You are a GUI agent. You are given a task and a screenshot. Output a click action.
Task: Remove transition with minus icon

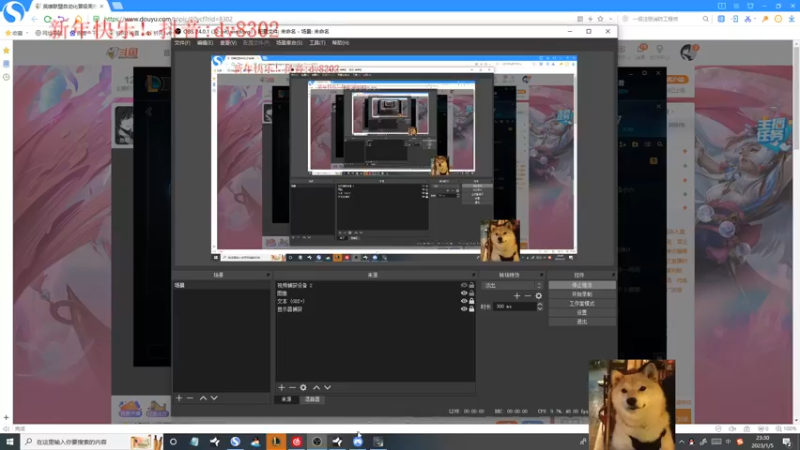click(x=528, y=295)
